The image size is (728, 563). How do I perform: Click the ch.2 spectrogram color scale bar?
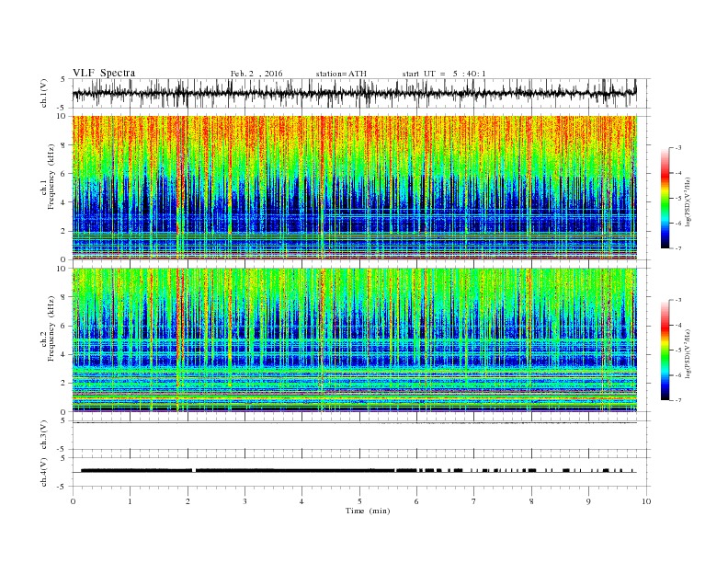(x=665, y=350)
